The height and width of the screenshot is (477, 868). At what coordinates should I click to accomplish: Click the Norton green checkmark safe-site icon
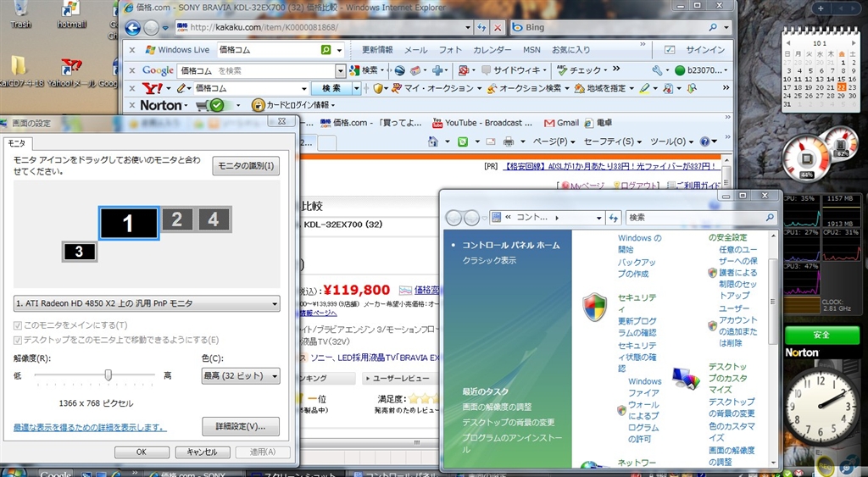point(216,105)
